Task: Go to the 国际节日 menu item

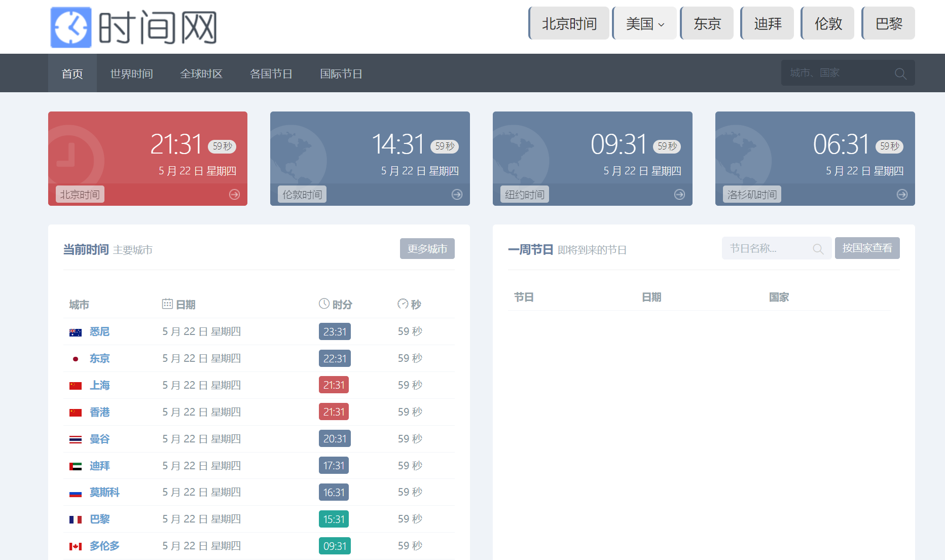Action: (x=341, y=74)
